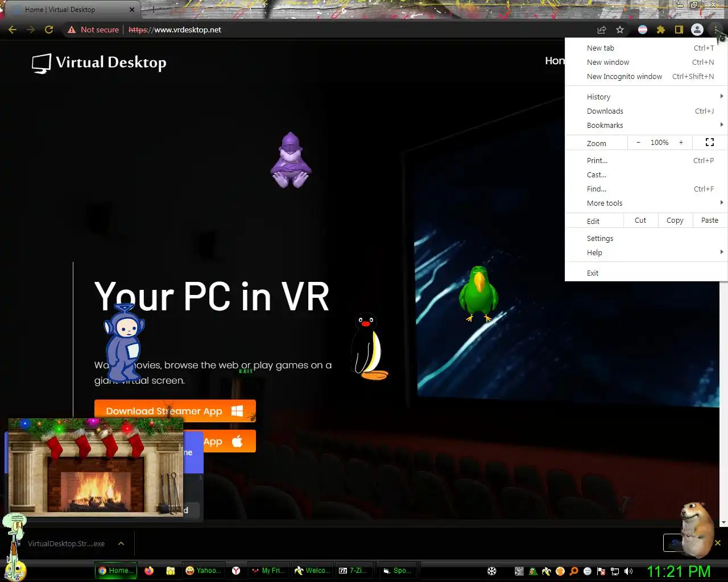
Task: Click the Virtual Desktop site logo
Action: pyautogui.click(x=99, y=63)
